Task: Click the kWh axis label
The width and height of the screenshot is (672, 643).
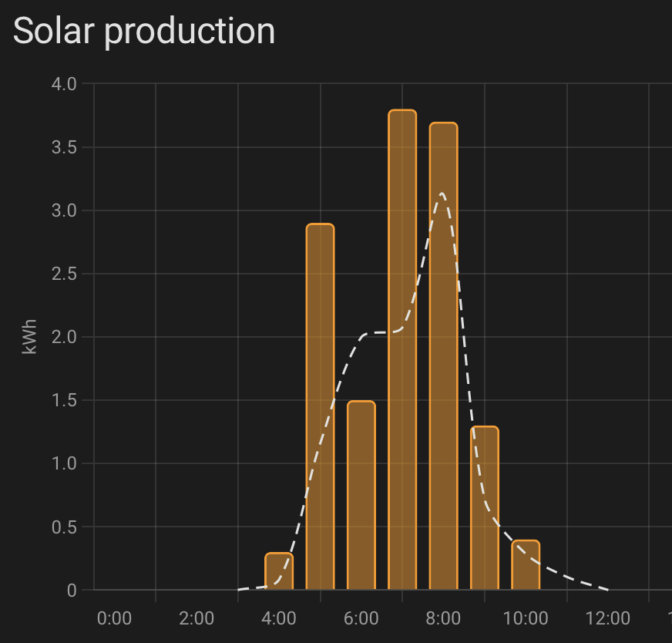Action: tap(29, 336)
